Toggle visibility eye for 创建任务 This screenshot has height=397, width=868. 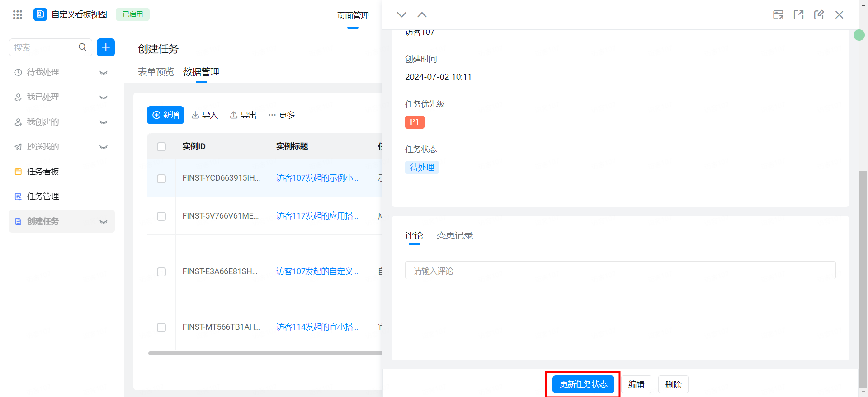coord(104,222)
